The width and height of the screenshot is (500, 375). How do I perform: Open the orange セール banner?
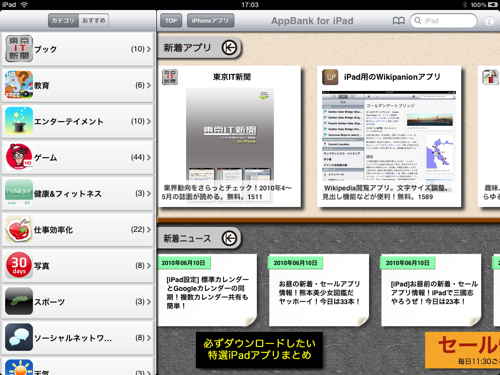[x=463, y=350]
